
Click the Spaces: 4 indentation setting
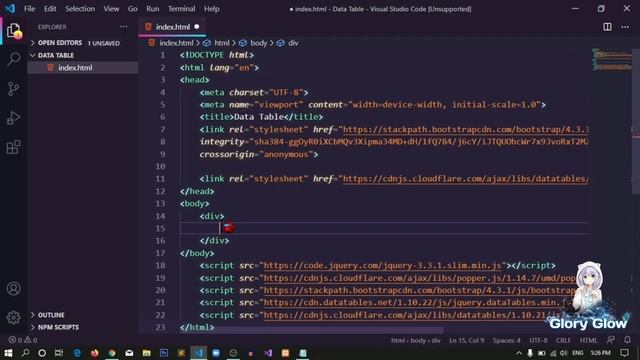coord(506,340)
